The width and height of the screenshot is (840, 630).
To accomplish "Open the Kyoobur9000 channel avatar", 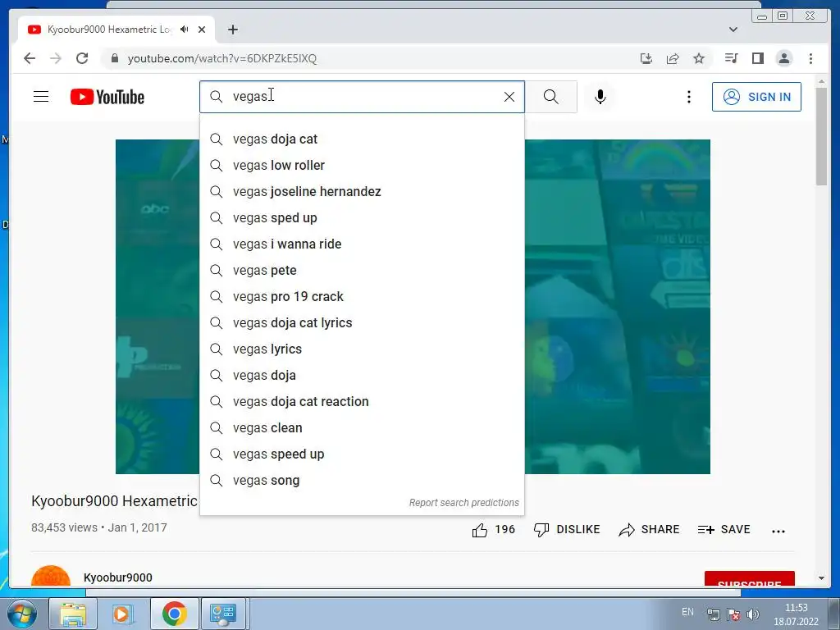I will coord(51,577).
